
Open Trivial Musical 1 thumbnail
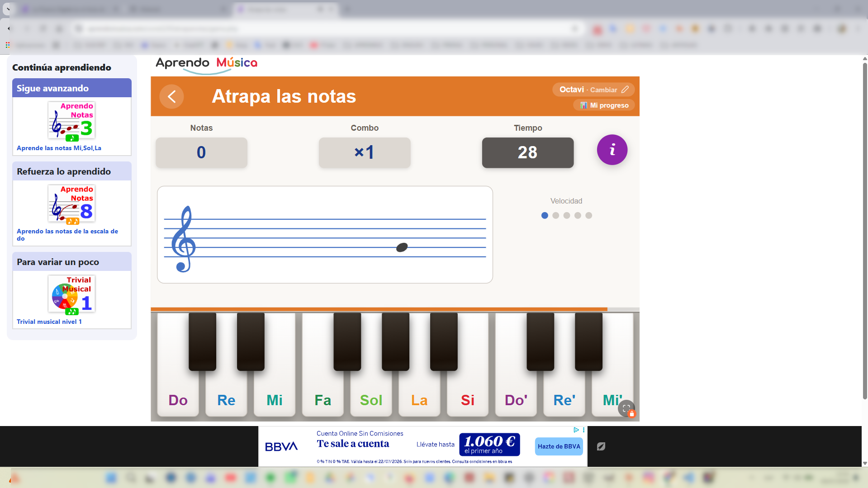pos(71,294)
